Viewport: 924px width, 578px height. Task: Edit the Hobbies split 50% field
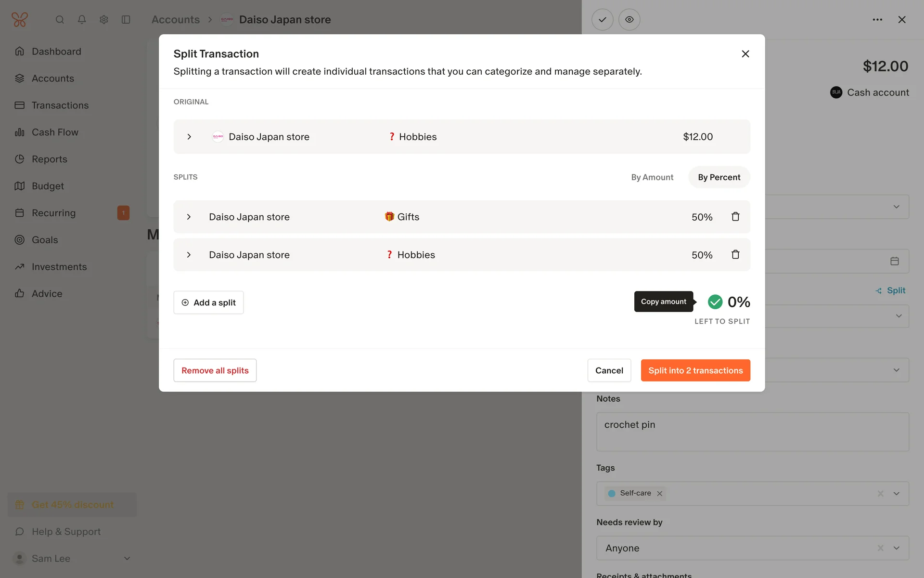pos(702,255)
